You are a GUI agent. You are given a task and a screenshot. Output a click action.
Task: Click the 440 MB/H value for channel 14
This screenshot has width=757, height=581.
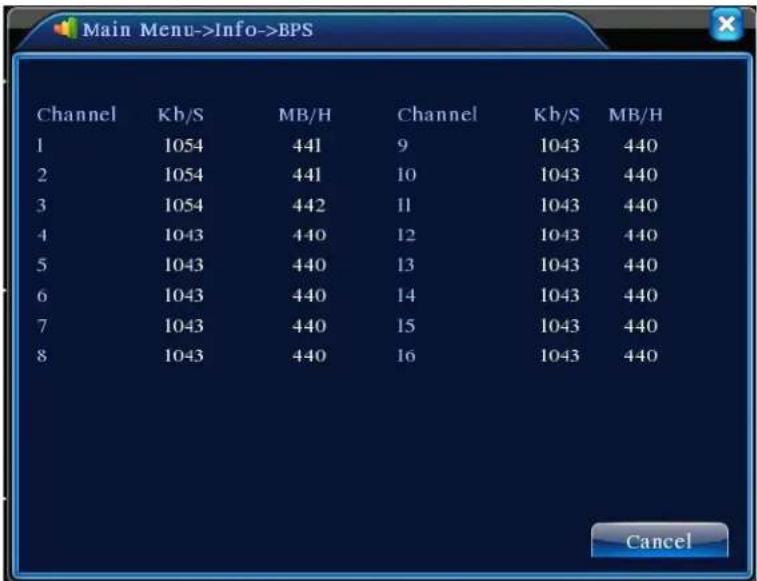641,296
